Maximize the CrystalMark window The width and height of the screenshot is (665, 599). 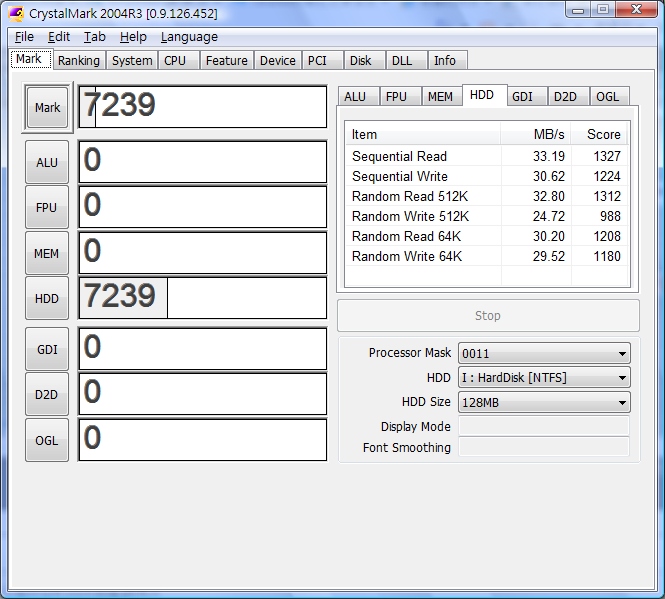tap(603, 9)
